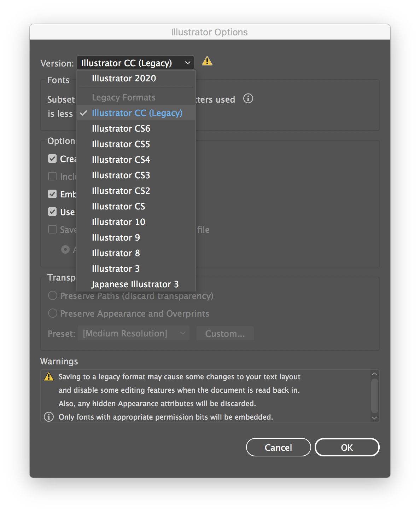This screenshot has height=513, width=420.
Task: Click the info icon beside fonts permission message
Action: point(49,417)
